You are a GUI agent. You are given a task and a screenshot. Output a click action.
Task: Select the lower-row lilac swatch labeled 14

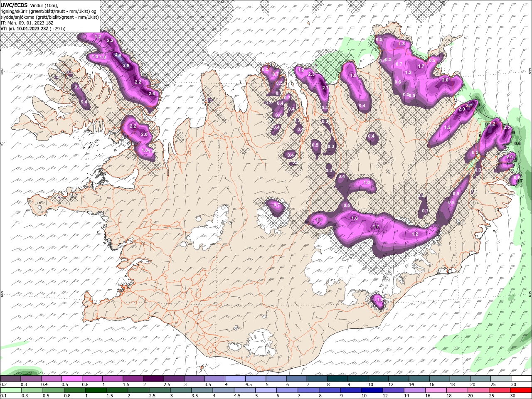point(415,390)
